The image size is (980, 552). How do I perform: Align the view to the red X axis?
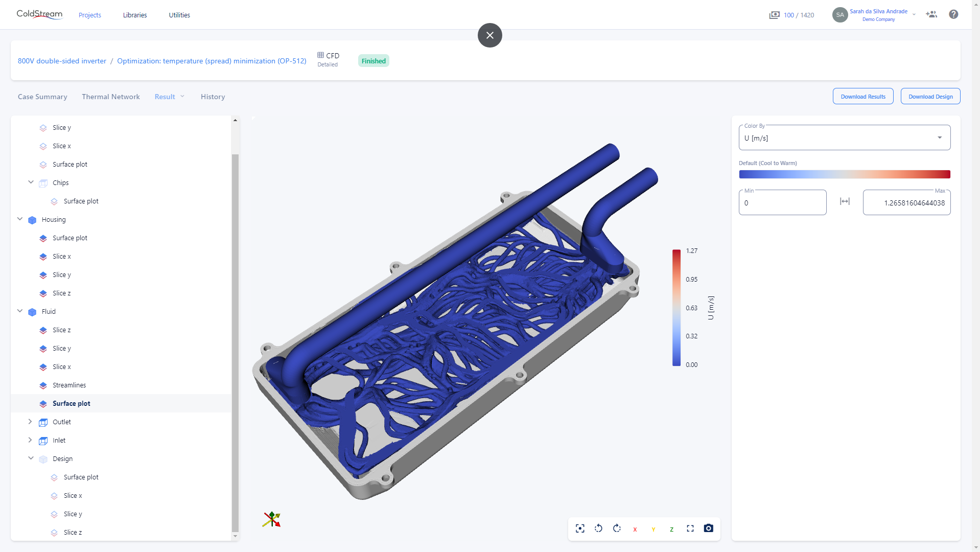[635, 530]
